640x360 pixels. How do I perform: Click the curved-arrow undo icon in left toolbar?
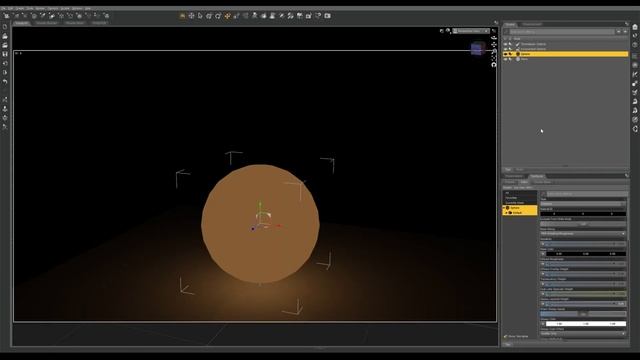pyautogui.click(x=5, y=82)
